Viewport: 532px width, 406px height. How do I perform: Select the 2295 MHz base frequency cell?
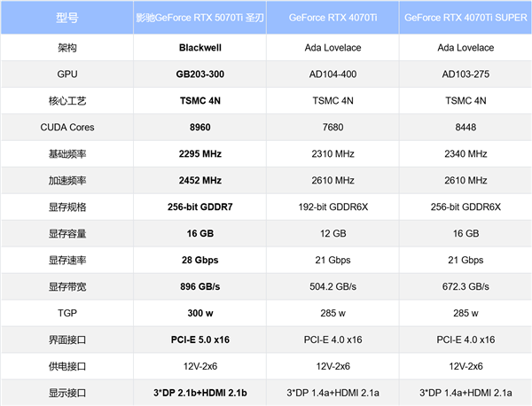[x=199, y=153]
